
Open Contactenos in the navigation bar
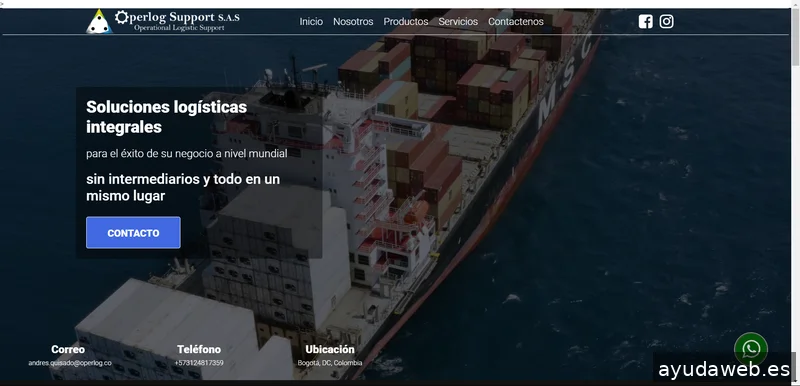[x=516, y=21]
